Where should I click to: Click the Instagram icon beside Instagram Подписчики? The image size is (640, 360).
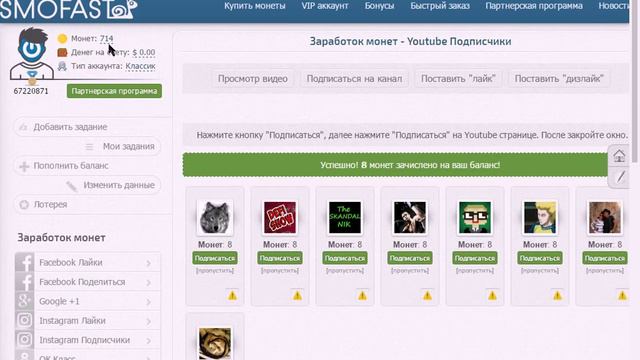[24, 340]
